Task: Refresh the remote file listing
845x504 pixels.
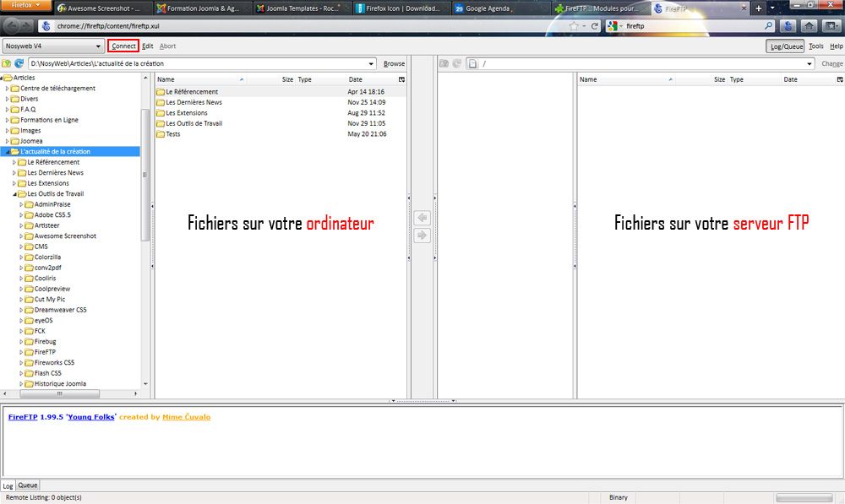Action: pos(456,63)
